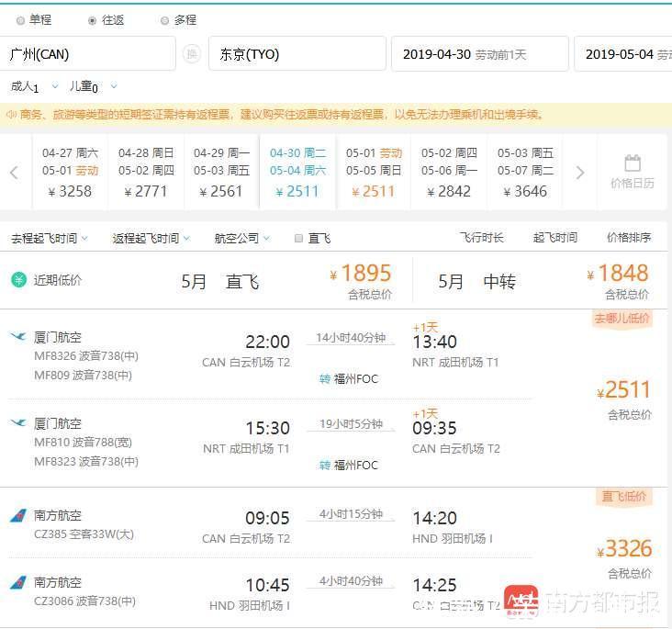Viewport: 672px width, 629px height.
Task: Select 04-28 周日 date tab ¥2771
Action: coord(146,173)
